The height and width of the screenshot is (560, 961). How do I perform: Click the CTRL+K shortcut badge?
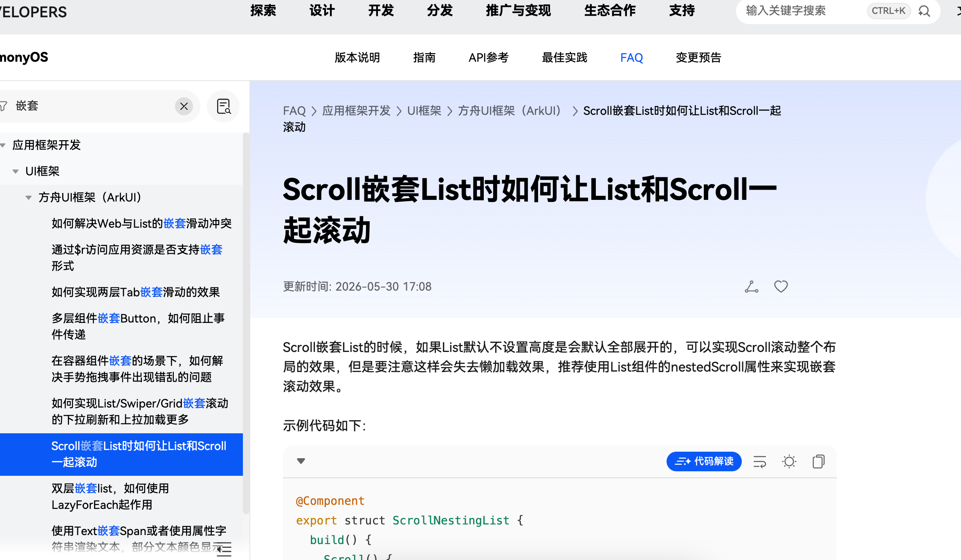(x=889, y=11)
